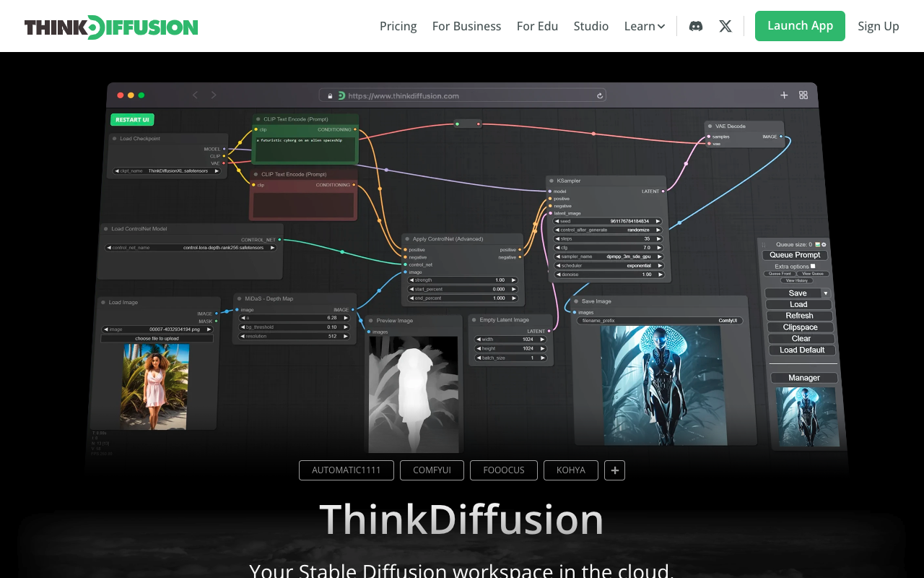The image size is (924, 578).
Task: Click the new tab plus icon in the mockup browser
Action: 784,95
